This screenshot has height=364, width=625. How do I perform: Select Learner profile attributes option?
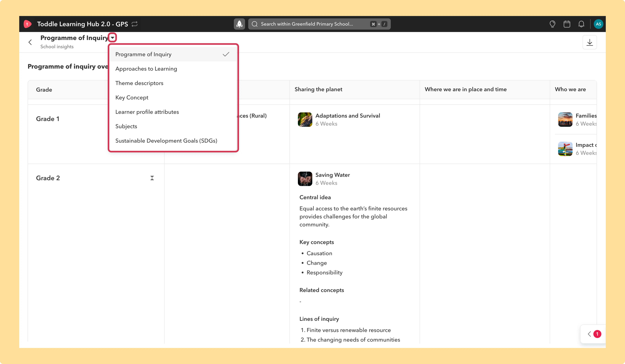click(173, 112)
